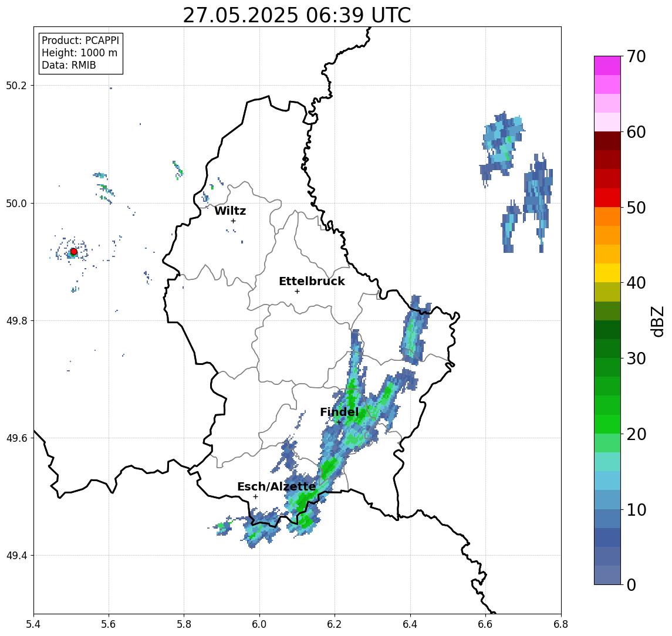This screenshot has width=672, height=636.
Task: Click the Ettelbruck city label
Action: click(x=312, y=281)
